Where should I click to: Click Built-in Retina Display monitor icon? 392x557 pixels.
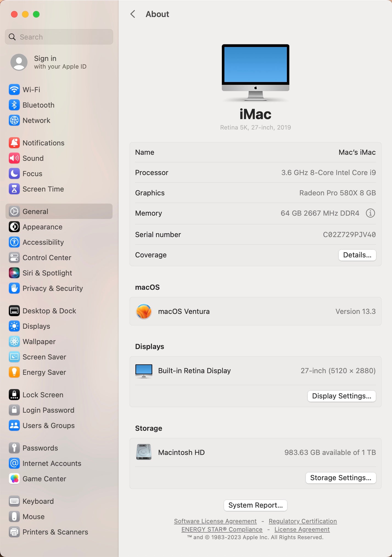144,371
